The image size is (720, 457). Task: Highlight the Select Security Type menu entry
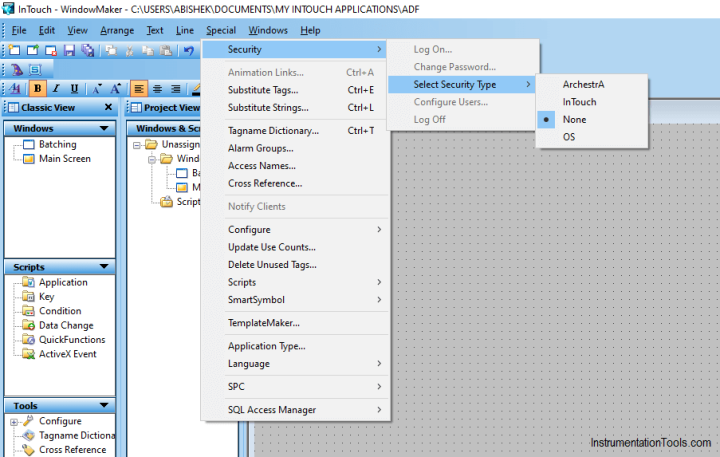click(x=461, y=85)
